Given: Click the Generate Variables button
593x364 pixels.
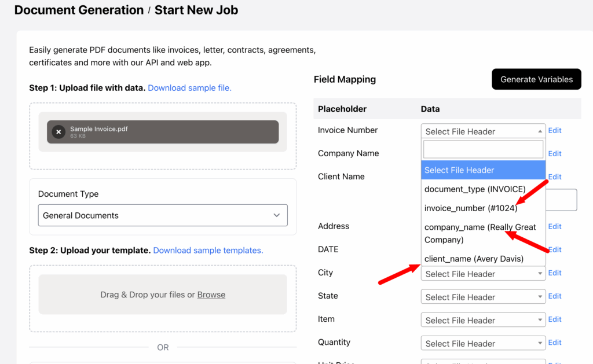Looking at the screenshot, I should click(536, 79).
